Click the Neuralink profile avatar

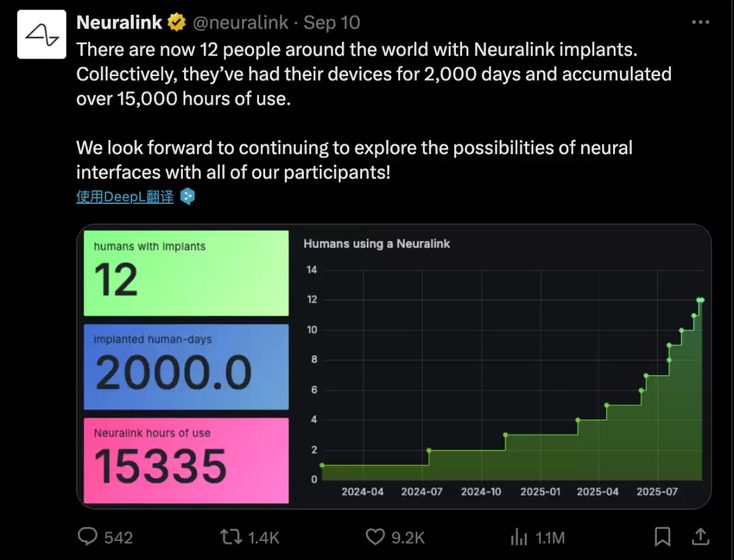[41, 34]
